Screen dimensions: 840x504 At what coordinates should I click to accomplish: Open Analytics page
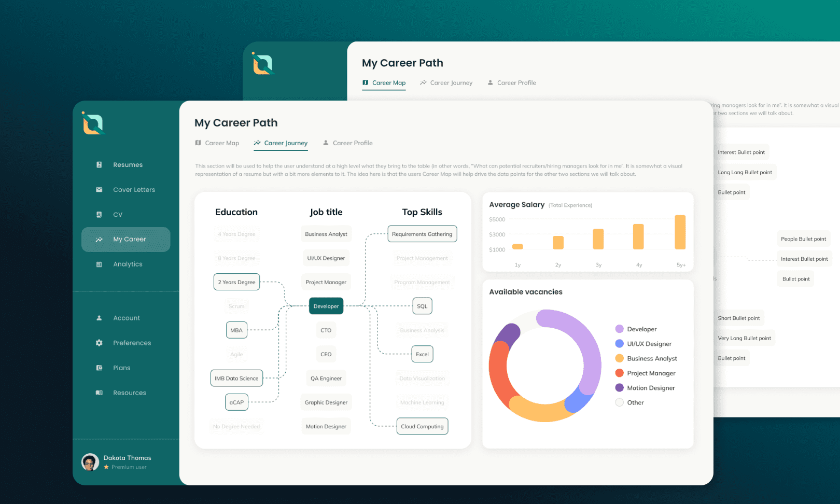pyautogui.click(x=126, y=264)
